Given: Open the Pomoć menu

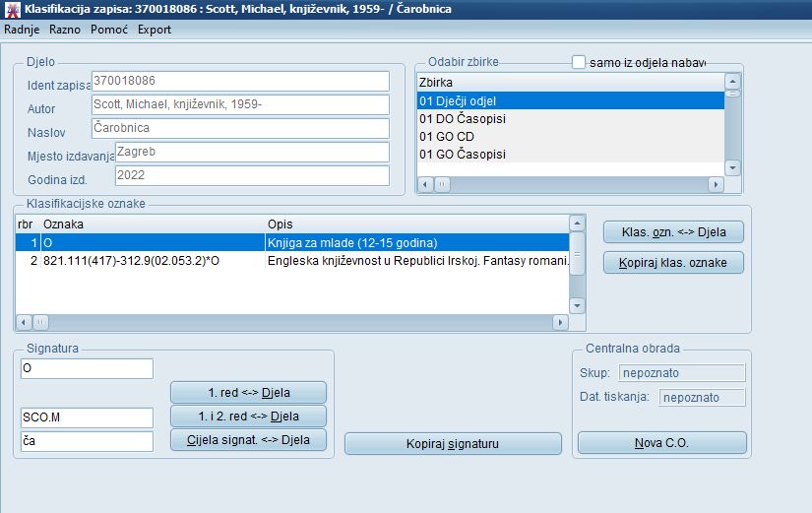Looking at the screenshot, I should tap(108, 30).
